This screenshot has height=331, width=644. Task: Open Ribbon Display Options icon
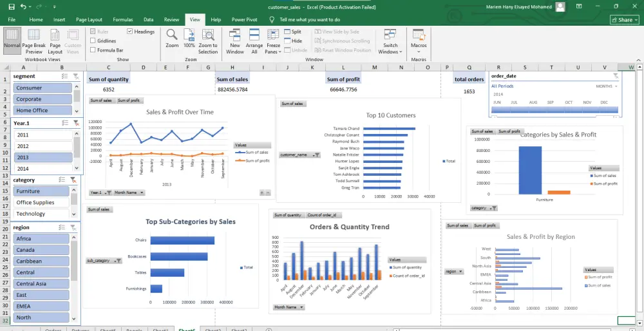pos(579,6)
